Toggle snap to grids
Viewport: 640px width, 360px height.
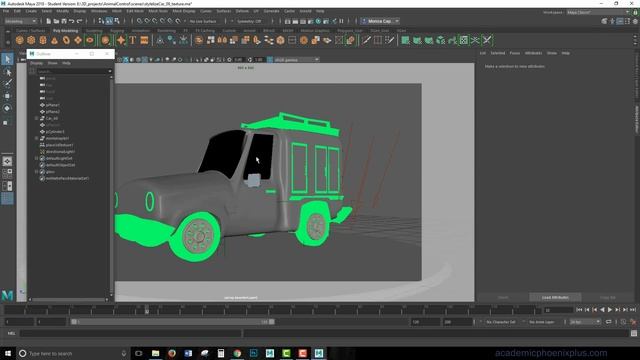pyautogui.click(x=140, y=21)
